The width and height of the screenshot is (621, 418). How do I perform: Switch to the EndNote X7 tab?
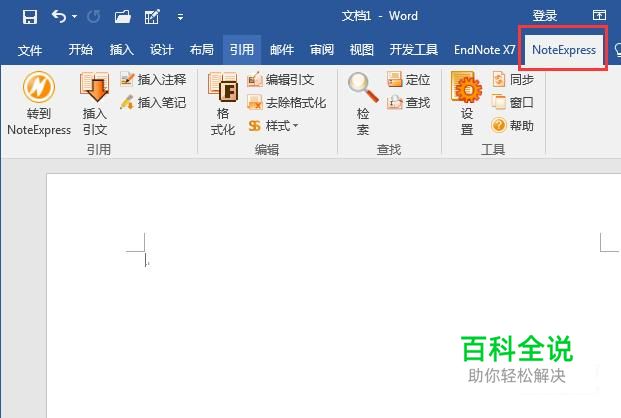pyautogui.click(x=484, y=50)
